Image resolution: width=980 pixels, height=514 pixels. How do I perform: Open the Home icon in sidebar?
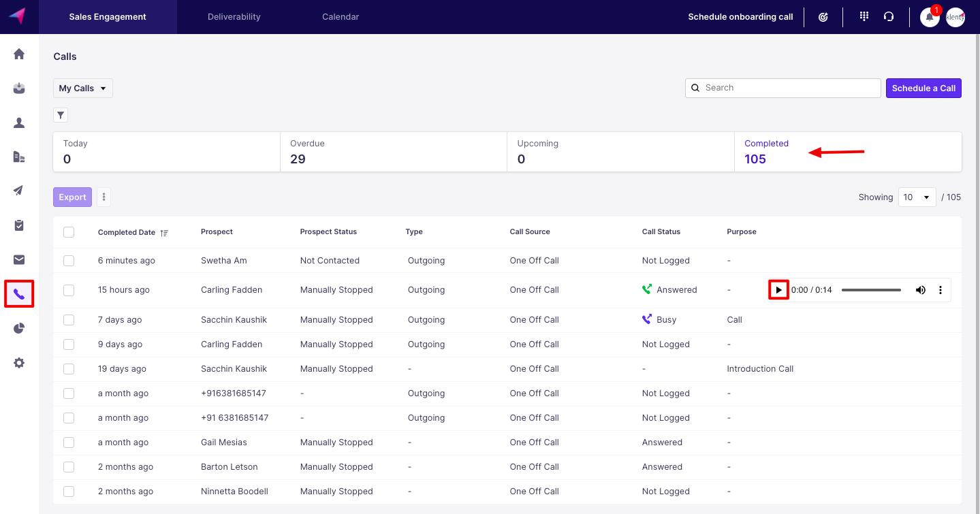coord(19,54)
